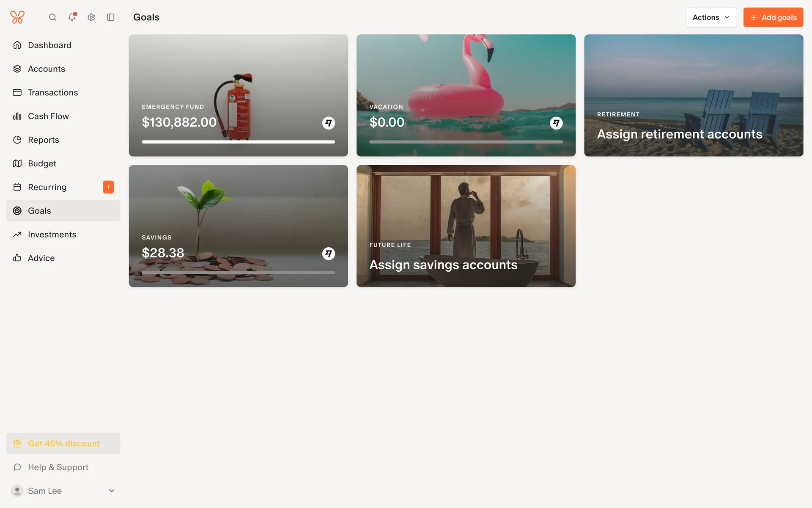The width and height of the screenshot is (812, 508).
Task: Click the search magnifier icon
Action: (52, 17)
